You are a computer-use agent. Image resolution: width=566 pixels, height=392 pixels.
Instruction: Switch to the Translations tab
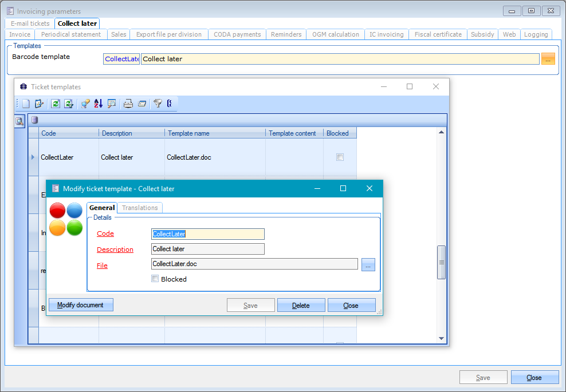pos(140,208)
